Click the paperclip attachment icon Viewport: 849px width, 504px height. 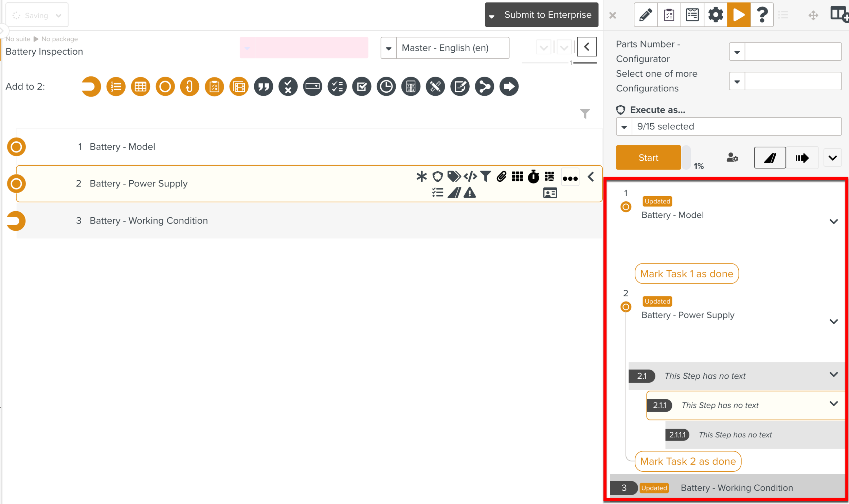(x=501, y=177)
